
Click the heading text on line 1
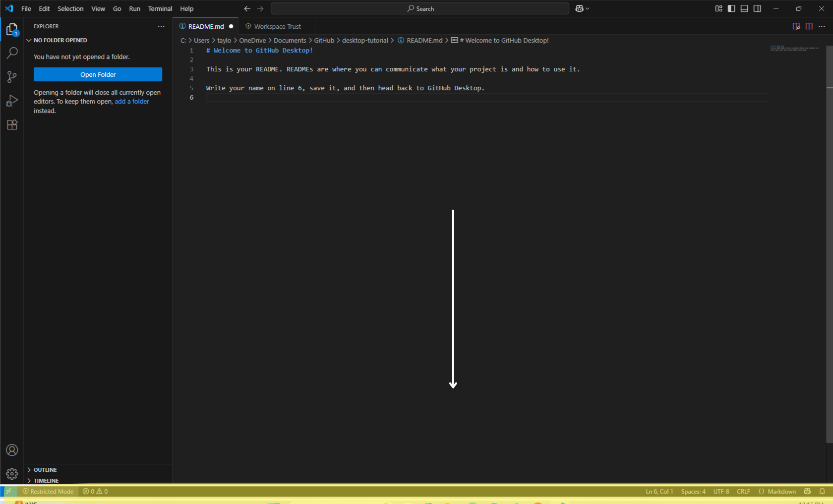coord(259,51)
